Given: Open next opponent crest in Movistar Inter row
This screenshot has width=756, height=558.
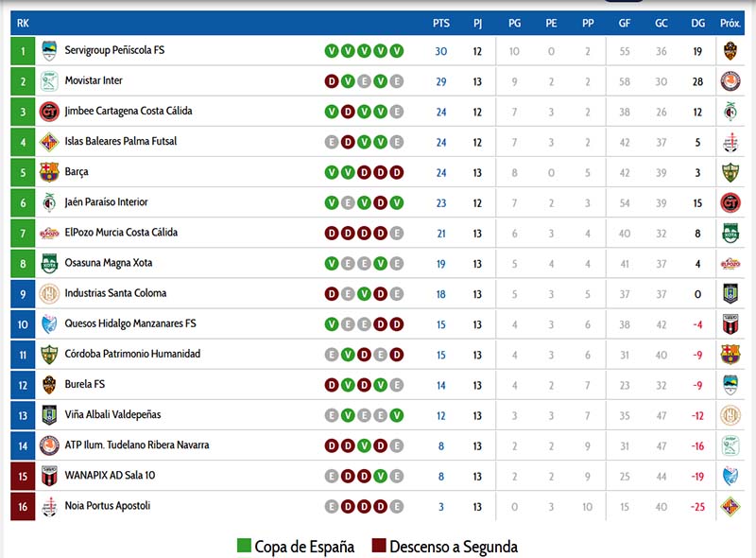Looking at the screenshot, I should point(730,81).
